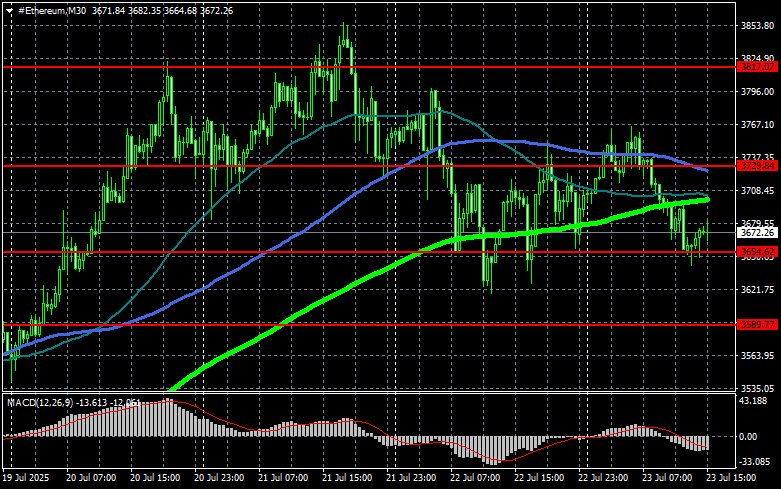781x489 pixels.
Task: Click the 3563.95 price axis label
Action: [x=757, y=356]
